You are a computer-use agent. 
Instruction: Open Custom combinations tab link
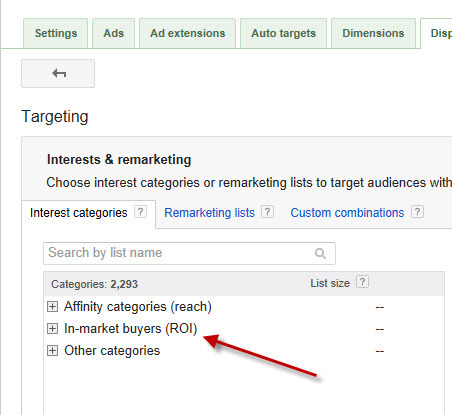347,213
